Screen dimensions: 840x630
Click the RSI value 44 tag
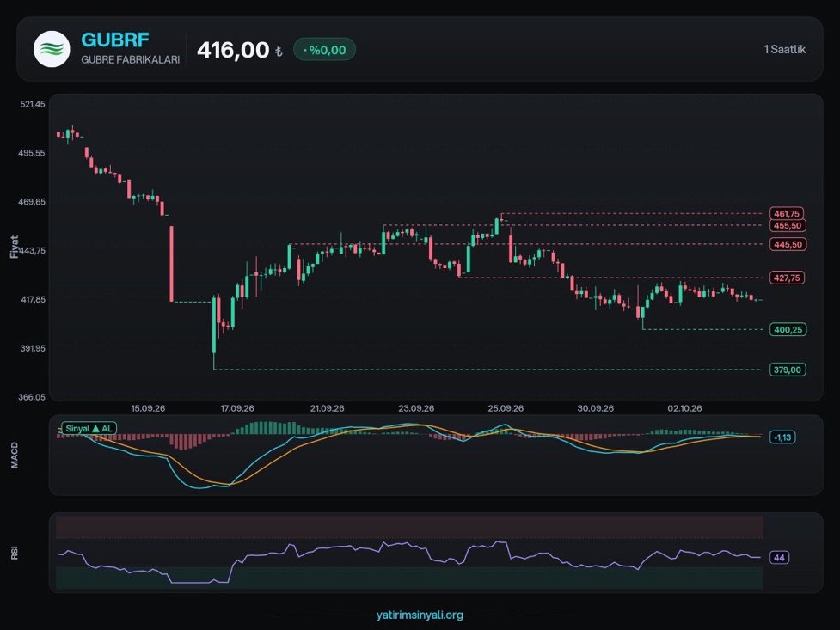tap(780, 558)
